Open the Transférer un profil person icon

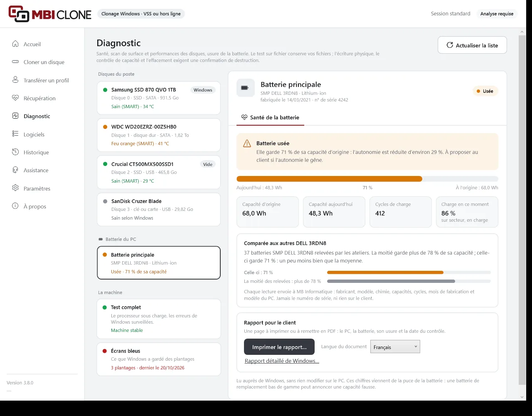tap(15, 80)
